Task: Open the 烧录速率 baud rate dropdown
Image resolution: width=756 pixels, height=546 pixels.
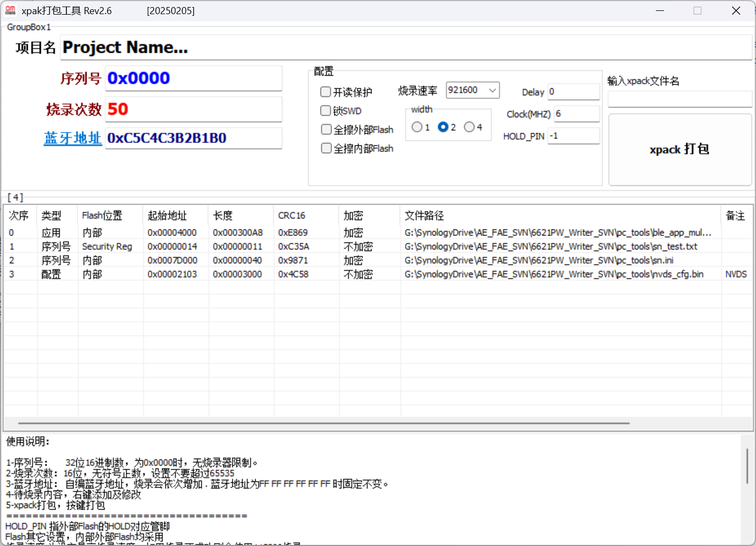Action: click(492, 90)
